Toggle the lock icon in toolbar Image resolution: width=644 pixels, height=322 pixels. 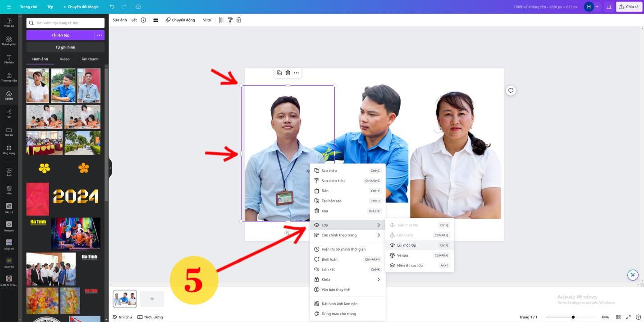[x=239, y=20]
